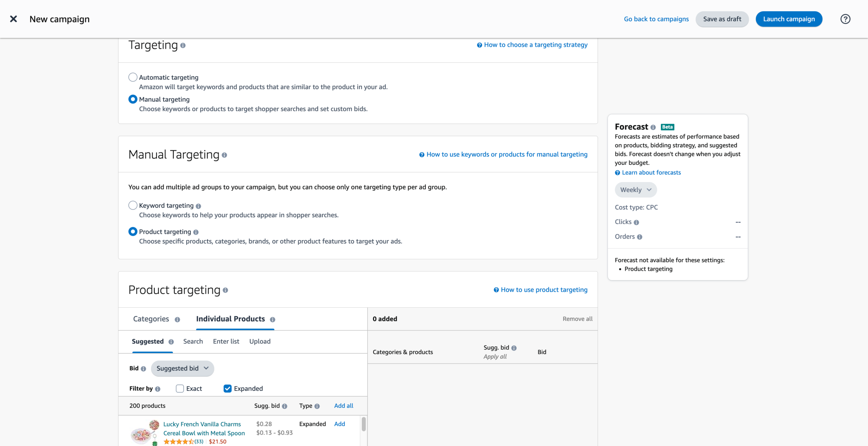Select Keyword targeting radio option

pos(133,205)
